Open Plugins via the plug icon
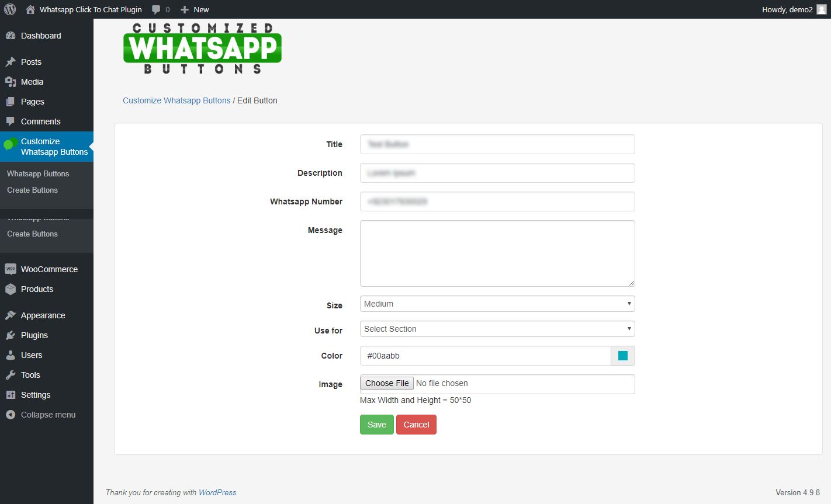Screen dimensions: 831x504 point(11,335)
